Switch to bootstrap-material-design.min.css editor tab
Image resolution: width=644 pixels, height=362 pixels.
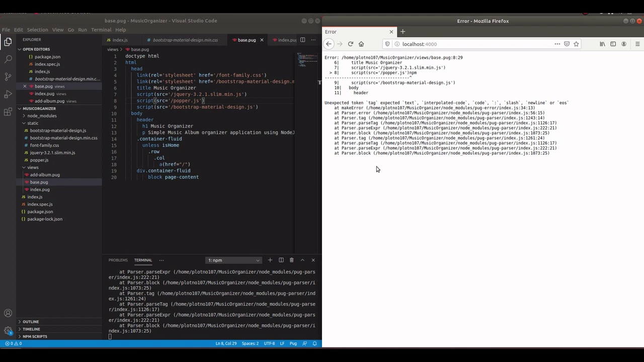click(x=185, y=40)
